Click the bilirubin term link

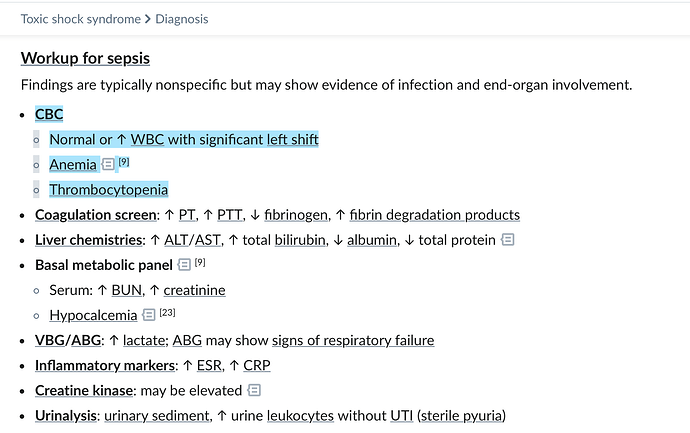coord(297,240)
